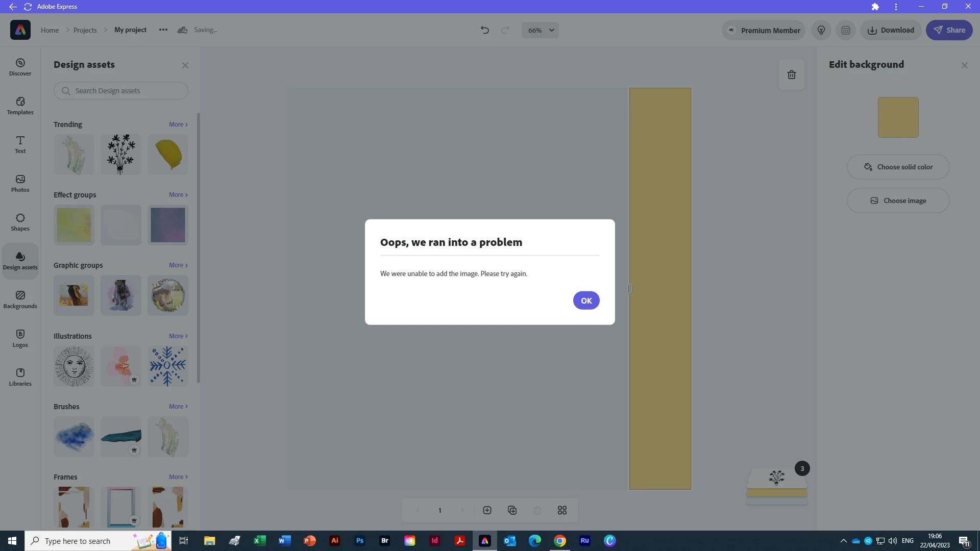
Task: Select the Text tool in sidebar
Action: (20, 144)
